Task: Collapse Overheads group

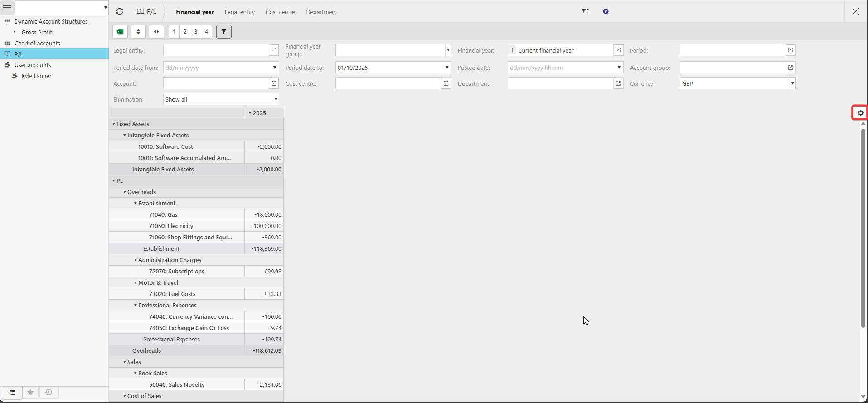Action: [125, 192]
